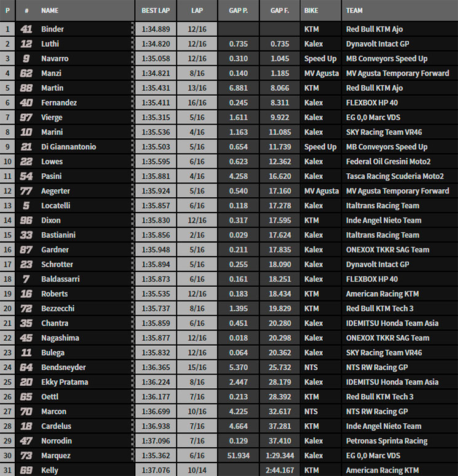The image size is (458, 476).
Task: Click Chantra's IDEMITSU Honda Team Asia team
Action: (x=392, y=323)
